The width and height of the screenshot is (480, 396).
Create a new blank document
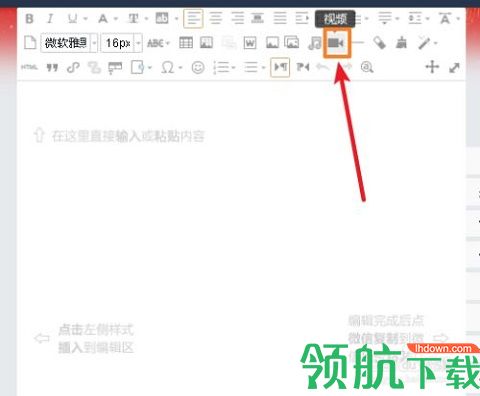pos(30,43)
